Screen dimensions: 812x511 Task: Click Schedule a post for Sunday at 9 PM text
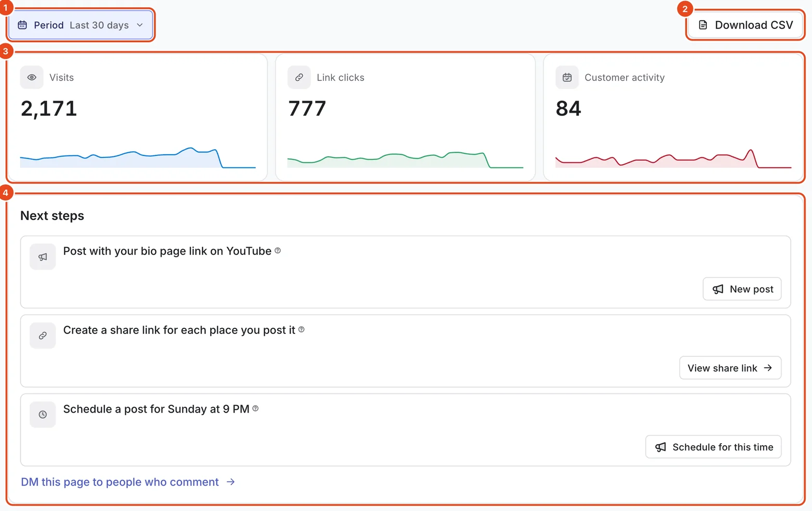[156, 409]
